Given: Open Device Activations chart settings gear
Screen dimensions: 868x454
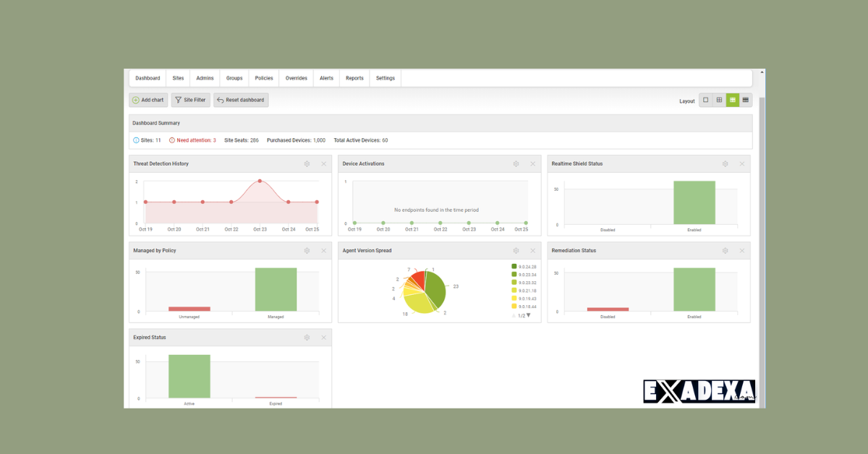Looking at the screenshot, I should point(516,164).
